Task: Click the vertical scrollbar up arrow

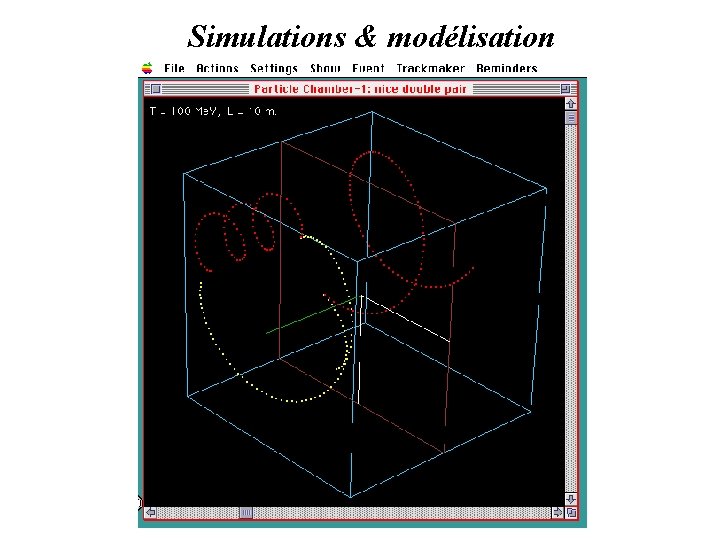Action: [571, 104]
